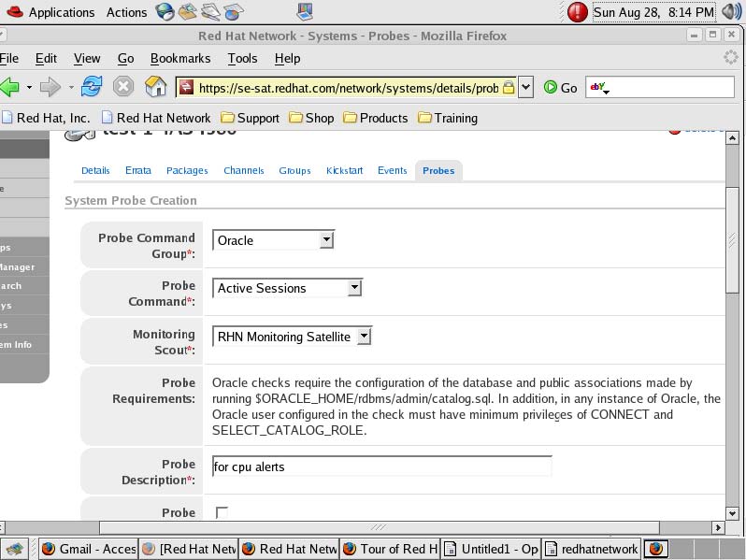
Task: Select the Probes tab
Action: click(x=438, y=170)
